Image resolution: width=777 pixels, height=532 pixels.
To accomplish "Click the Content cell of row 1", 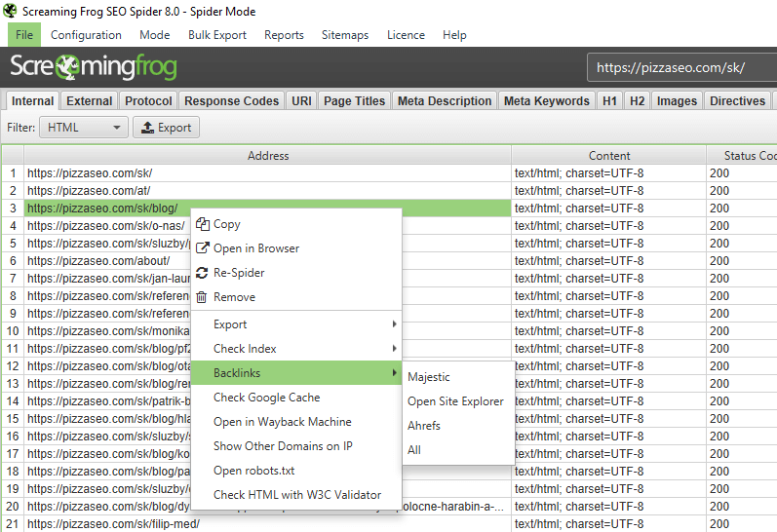I will point(609,172).
